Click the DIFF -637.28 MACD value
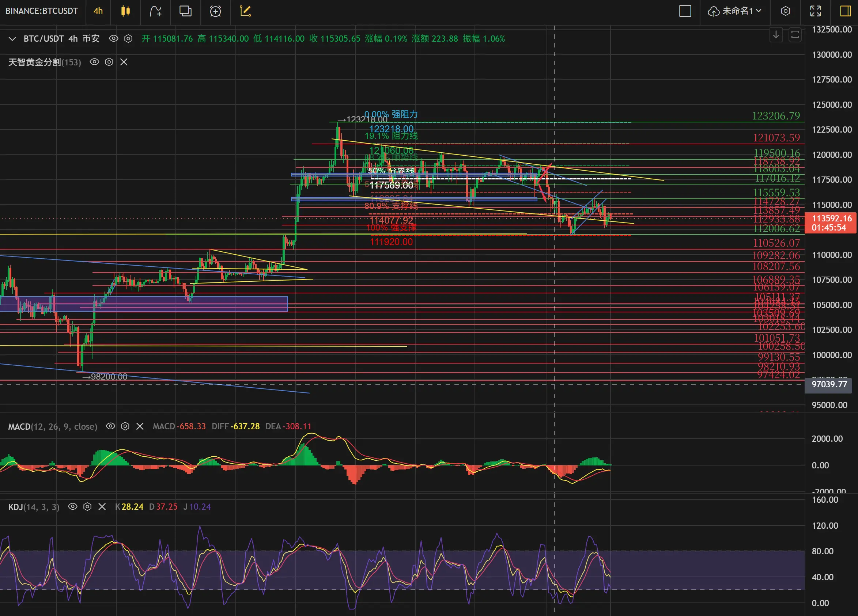The height and width of the screenshot is (616, 858). pos(236,426)
